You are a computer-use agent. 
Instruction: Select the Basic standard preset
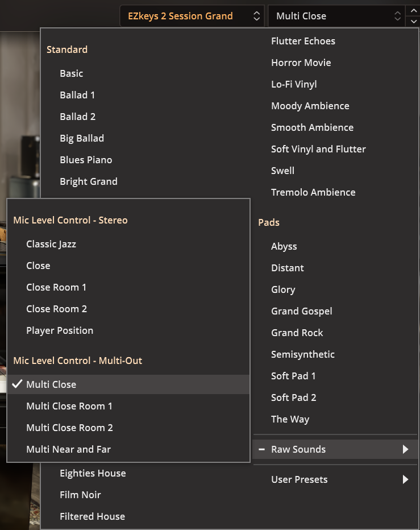(72, 73)
